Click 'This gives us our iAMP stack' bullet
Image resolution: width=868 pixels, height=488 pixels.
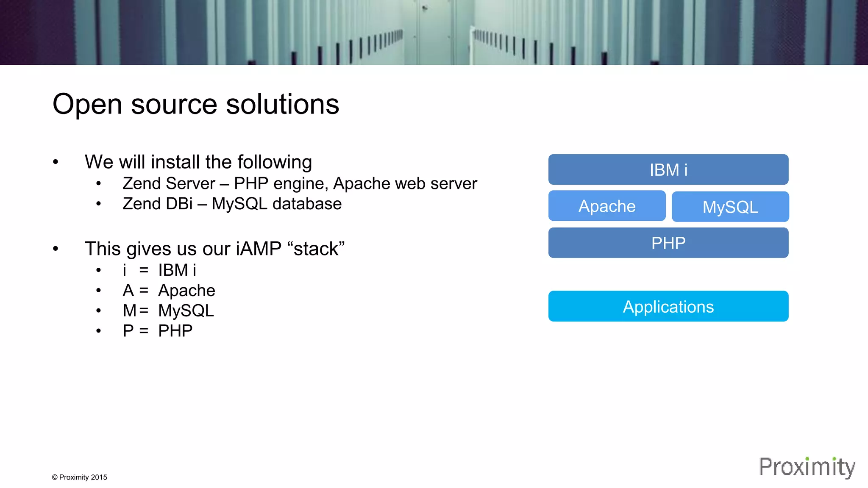click(x=214, y=249)
